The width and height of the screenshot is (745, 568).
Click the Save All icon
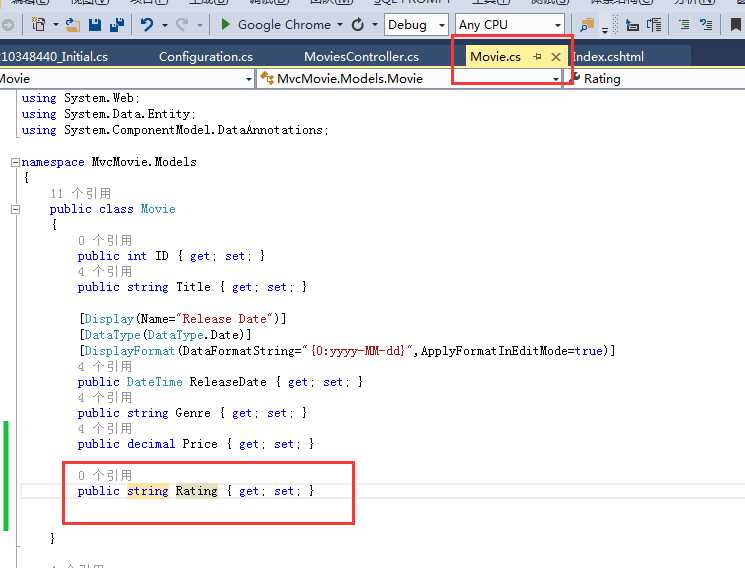point(117,24)
